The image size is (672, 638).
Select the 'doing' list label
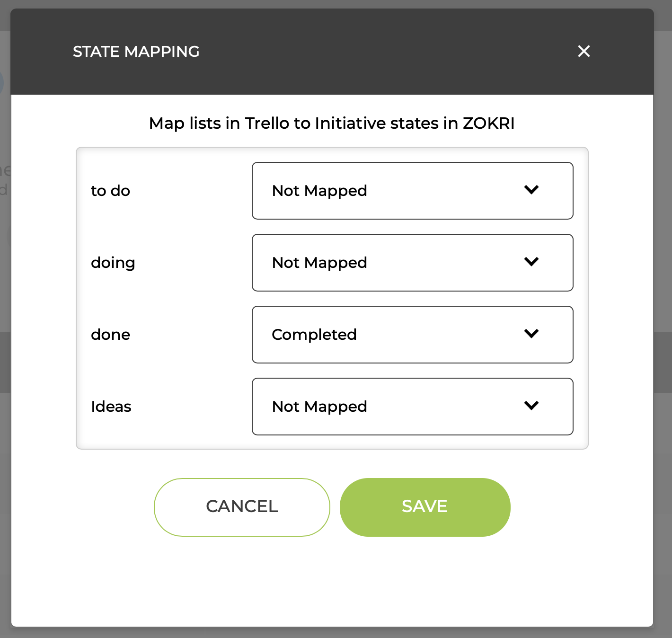click(x=113, y=262)
